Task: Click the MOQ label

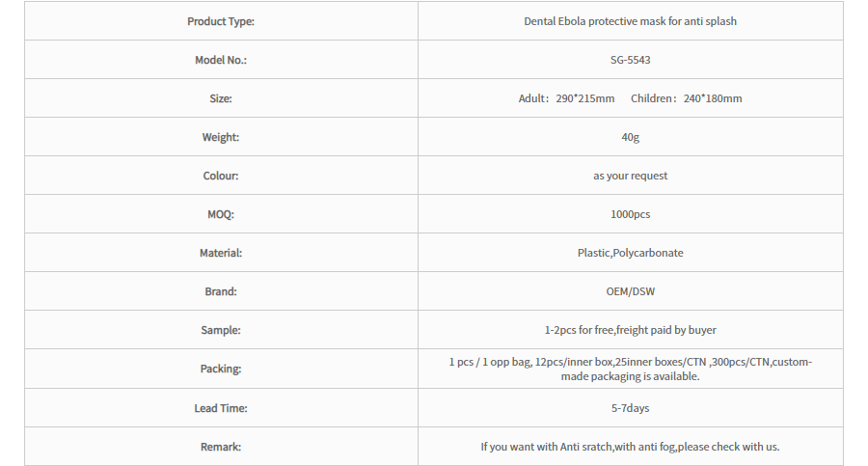Action: (221, 214)
